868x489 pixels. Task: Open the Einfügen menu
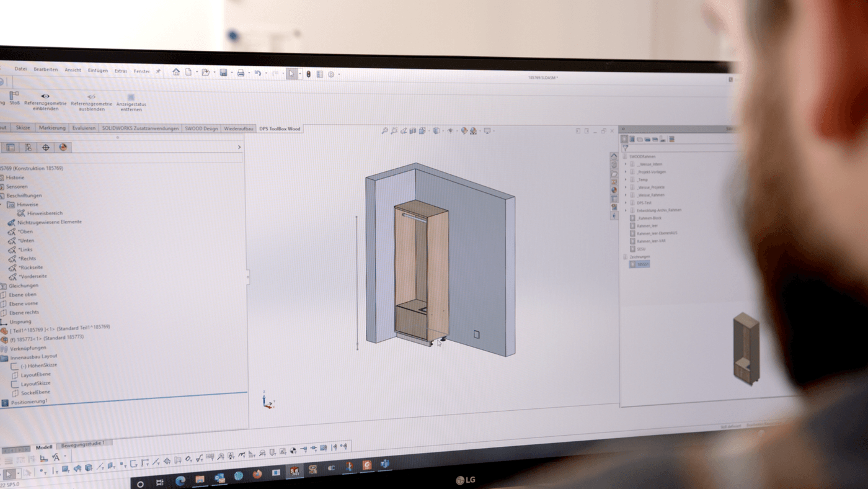pyautogui.click(x=97, y=71)
